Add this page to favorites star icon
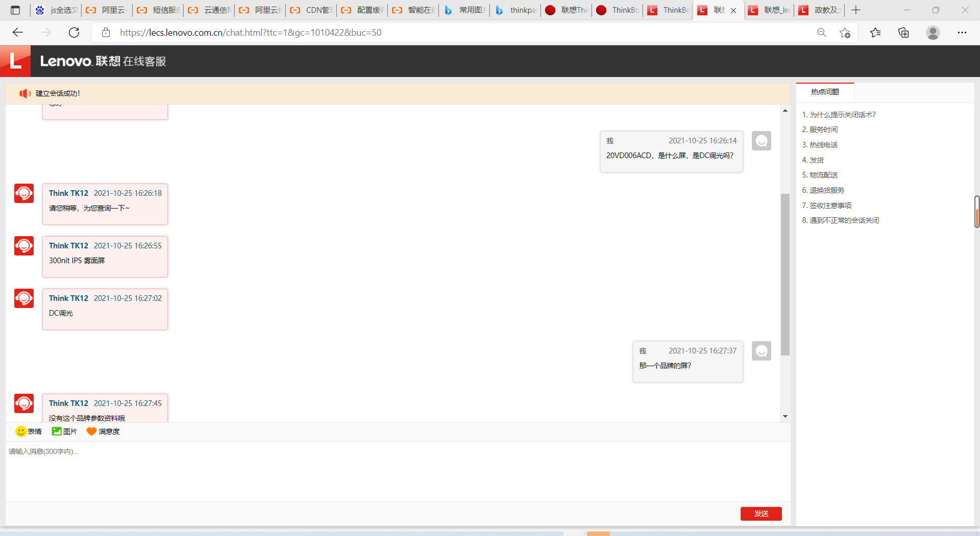Viewport: 980px width, 536px height. (845, 33)
